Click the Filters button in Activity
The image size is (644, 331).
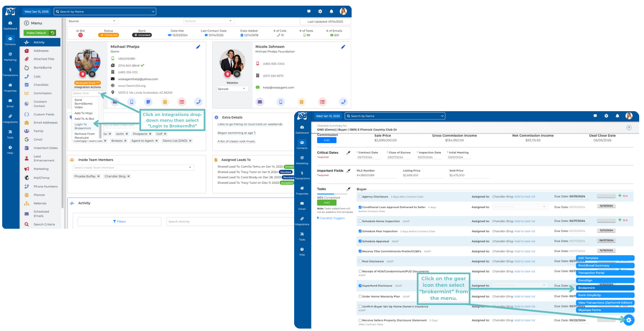pos(119,222)
